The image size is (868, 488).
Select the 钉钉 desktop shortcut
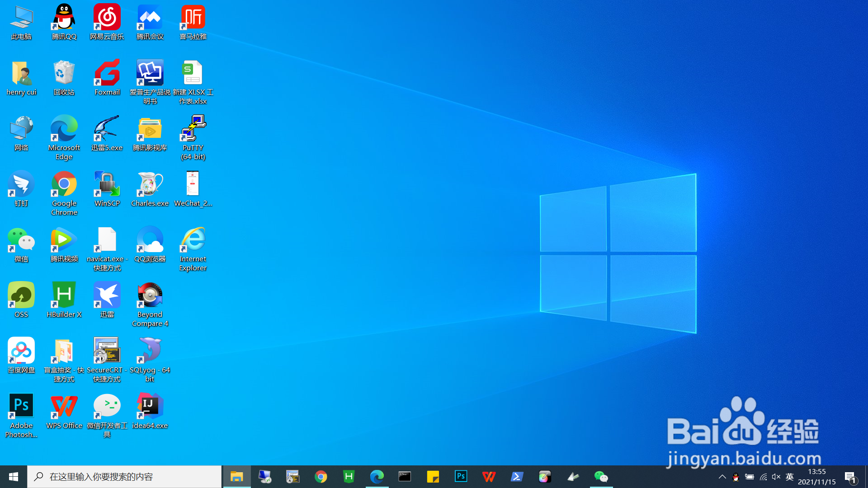(x=21, y=189)
